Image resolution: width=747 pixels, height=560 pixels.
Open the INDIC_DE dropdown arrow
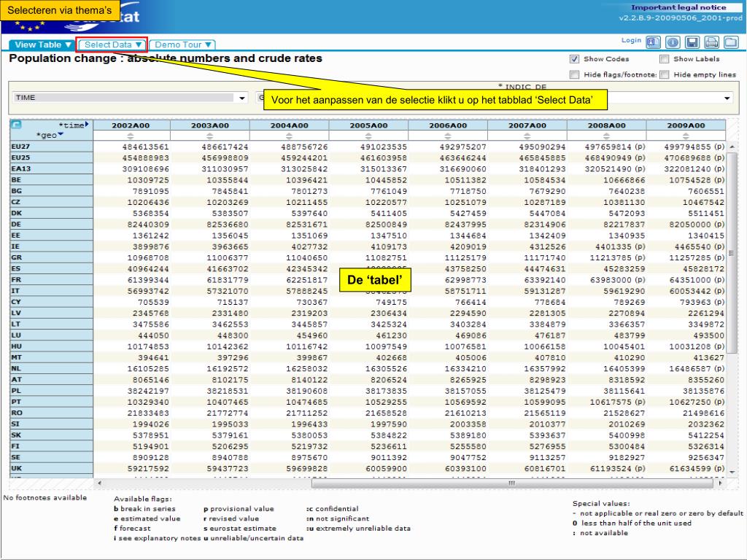[x=727, y=98]
